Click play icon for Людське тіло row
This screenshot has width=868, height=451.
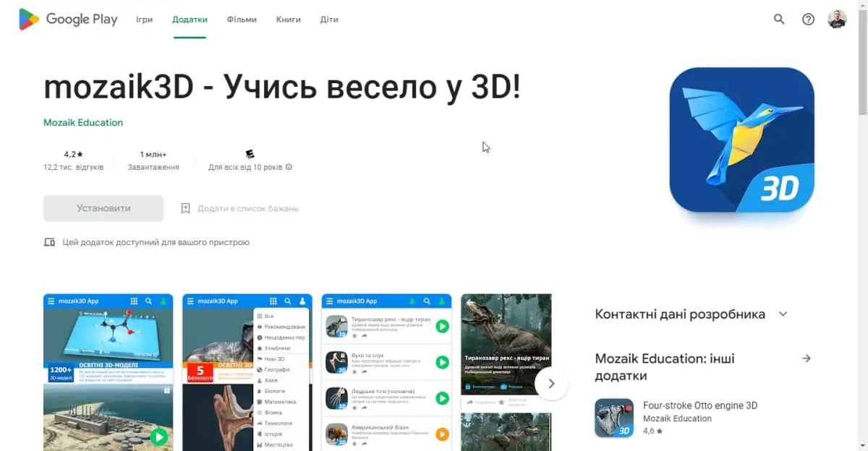click(x=442, y=398)
